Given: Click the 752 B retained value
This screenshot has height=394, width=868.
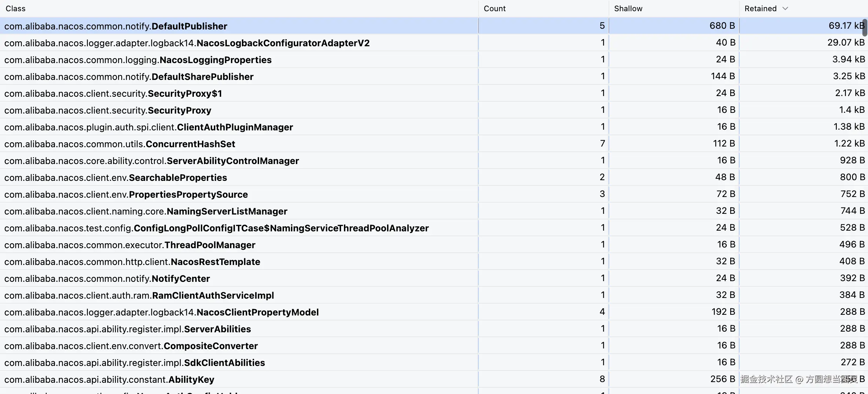Looking at the screenshot, I should 853,194.
